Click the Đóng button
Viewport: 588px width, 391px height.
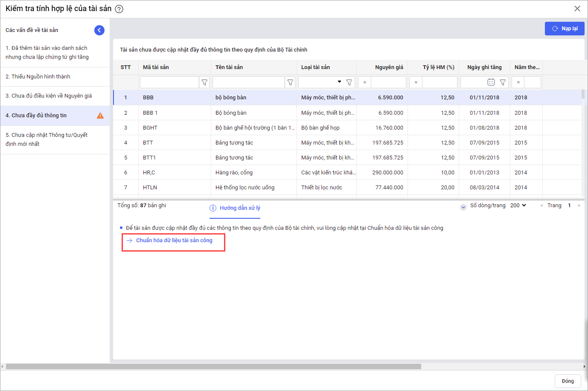(x=568, y=381)
